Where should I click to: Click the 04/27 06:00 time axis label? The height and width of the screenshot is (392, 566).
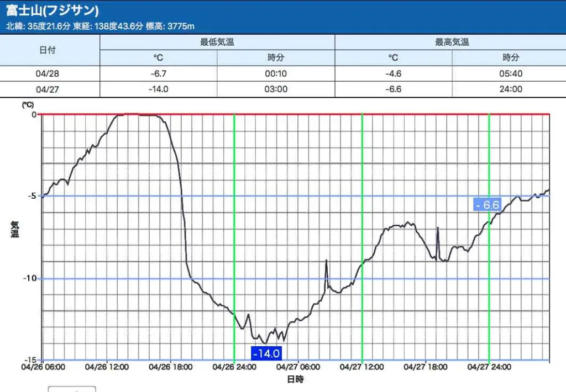298,367
